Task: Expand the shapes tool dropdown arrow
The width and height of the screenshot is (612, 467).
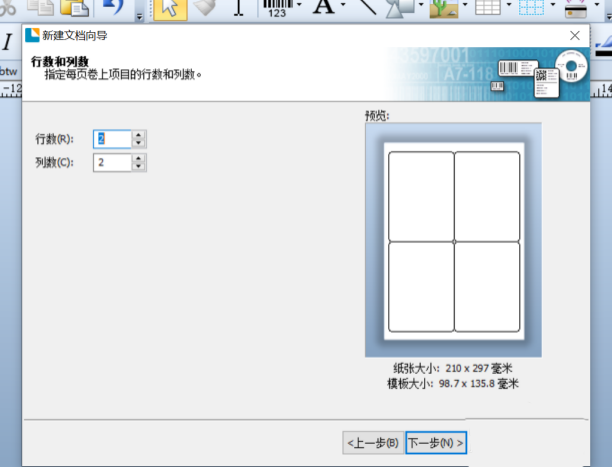Action: (x=421, y=5)
